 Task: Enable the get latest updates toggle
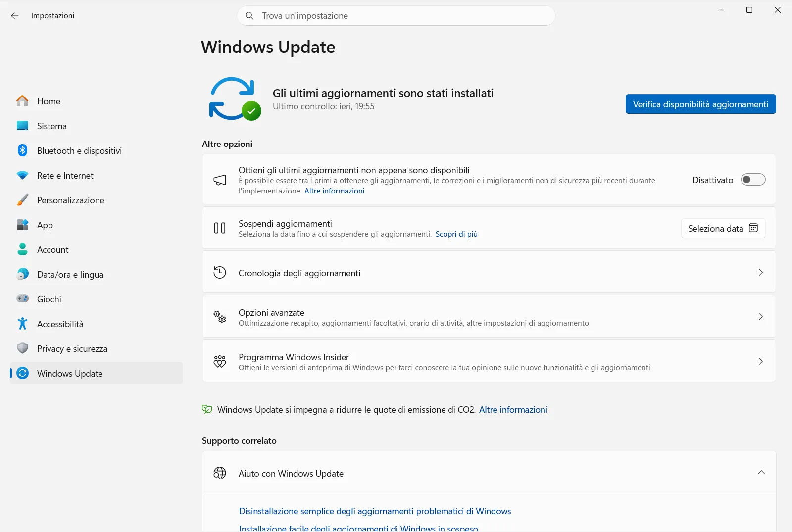pos(753,180)
